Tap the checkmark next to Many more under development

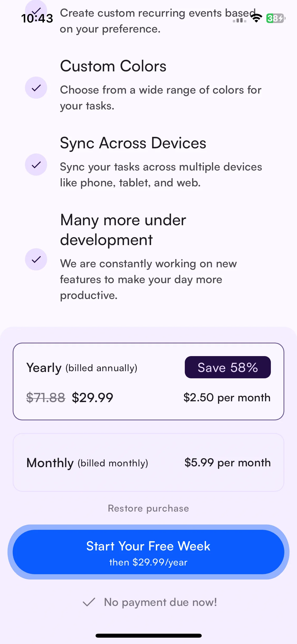click(x=36, y=259)
